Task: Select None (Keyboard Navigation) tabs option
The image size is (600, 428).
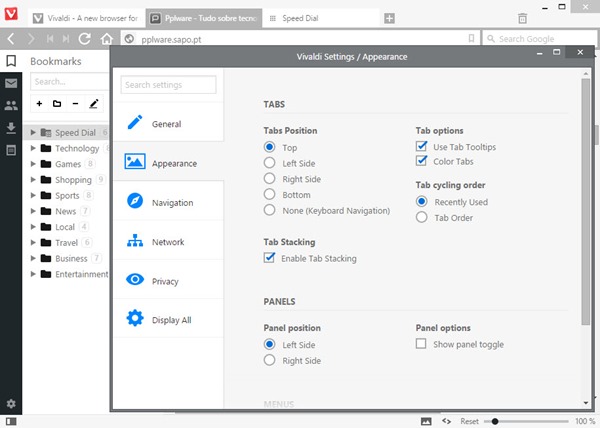Action: point(269,210)
